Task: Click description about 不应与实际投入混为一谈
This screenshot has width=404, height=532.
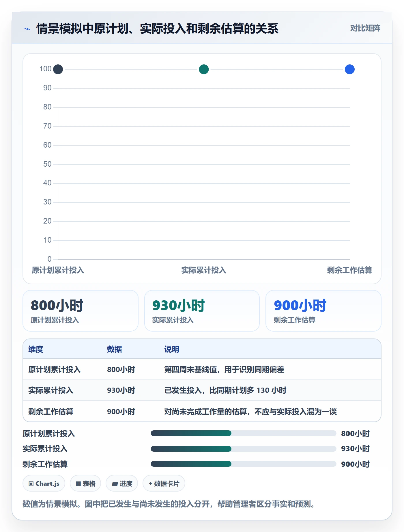Action: point(250,412)
